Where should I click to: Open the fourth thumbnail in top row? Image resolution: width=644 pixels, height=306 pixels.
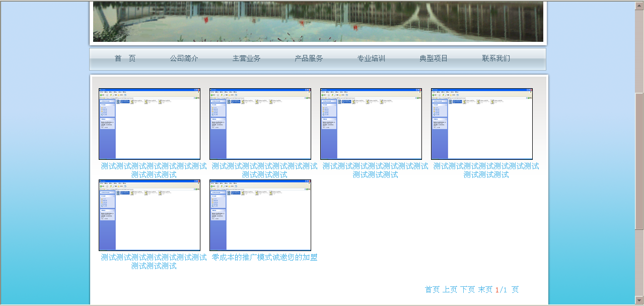pyautogui.click(x=482, y=124)
